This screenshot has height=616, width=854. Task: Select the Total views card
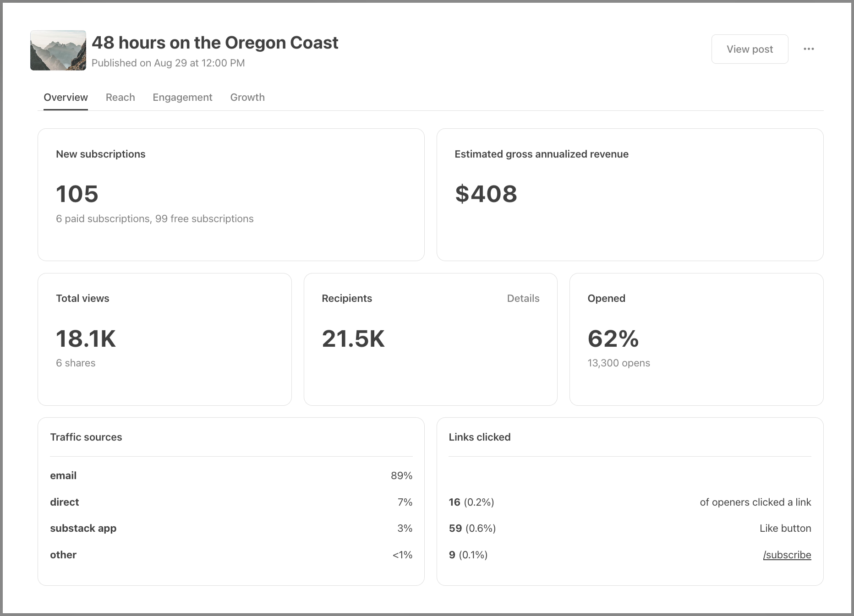164,339
